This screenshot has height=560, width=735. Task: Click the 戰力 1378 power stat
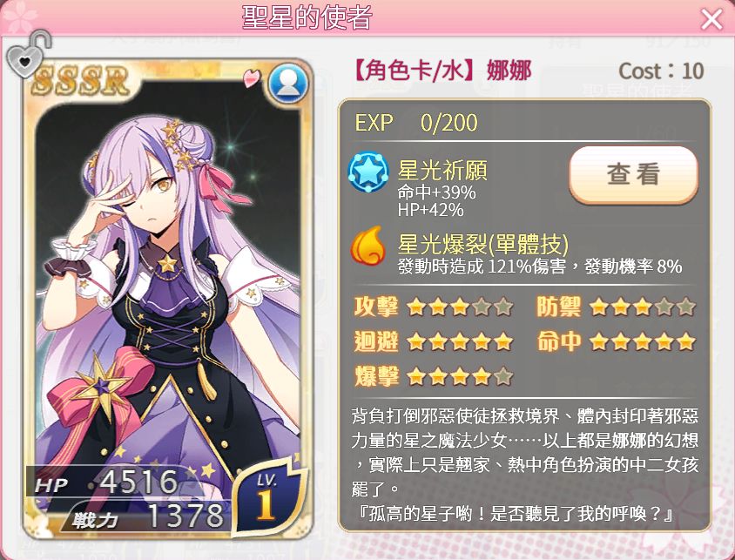pos(148,516)
